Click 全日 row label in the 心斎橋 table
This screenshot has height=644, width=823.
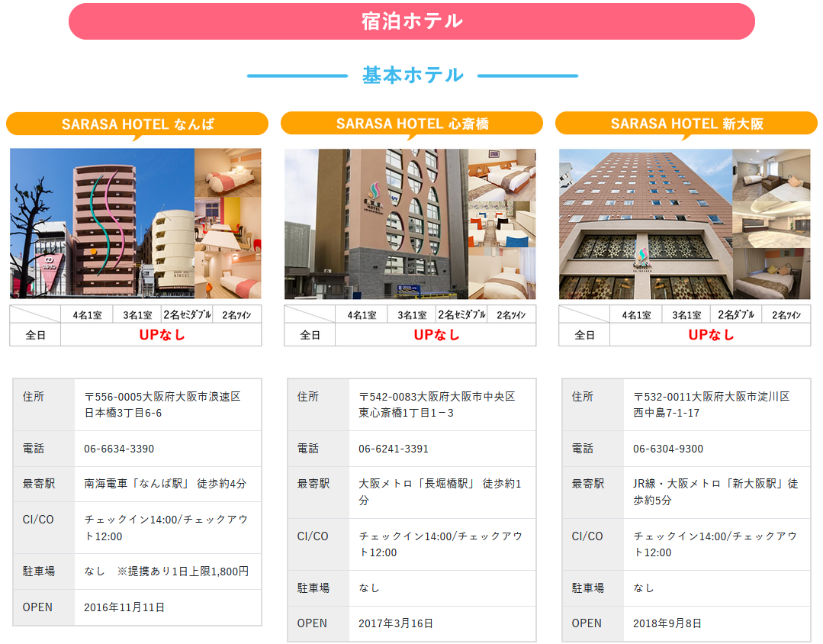[310, 335]
